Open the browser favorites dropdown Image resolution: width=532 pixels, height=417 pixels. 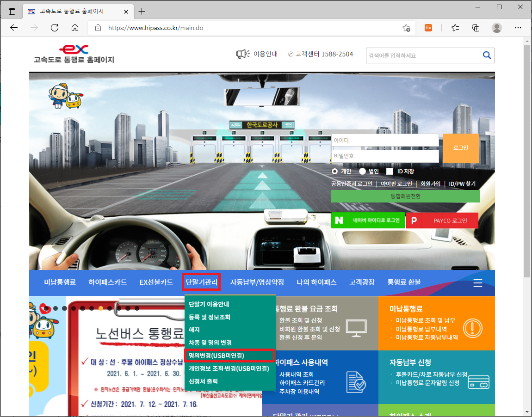click(455, 28)
